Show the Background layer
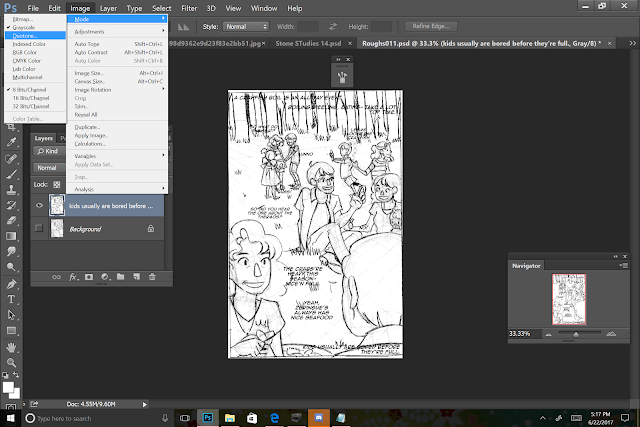 [39, 228]
